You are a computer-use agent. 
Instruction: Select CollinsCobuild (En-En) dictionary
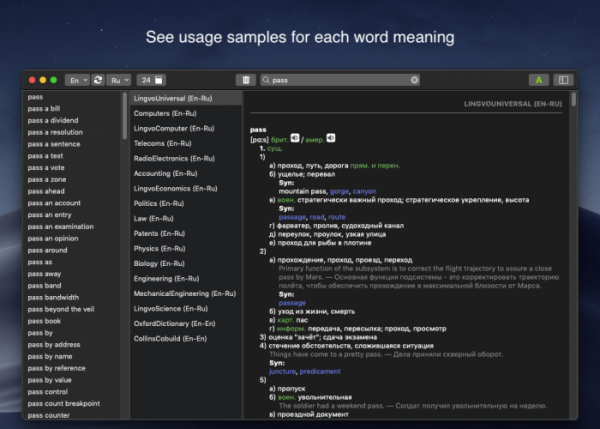(186, 338)
